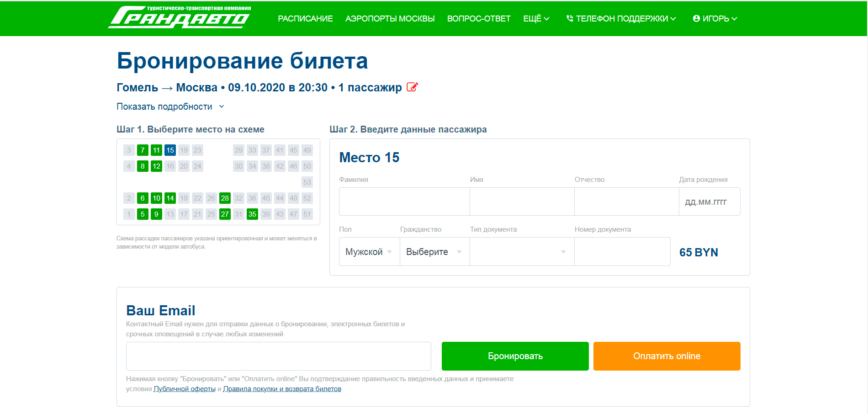Open the 'Публичной оферты' link

click(185, 389)
